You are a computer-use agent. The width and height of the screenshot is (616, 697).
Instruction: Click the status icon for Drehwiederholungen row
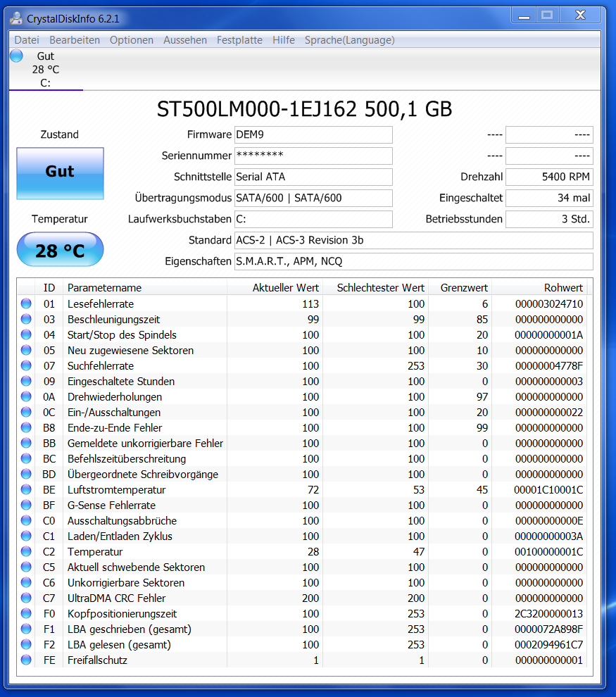(26, 396)
